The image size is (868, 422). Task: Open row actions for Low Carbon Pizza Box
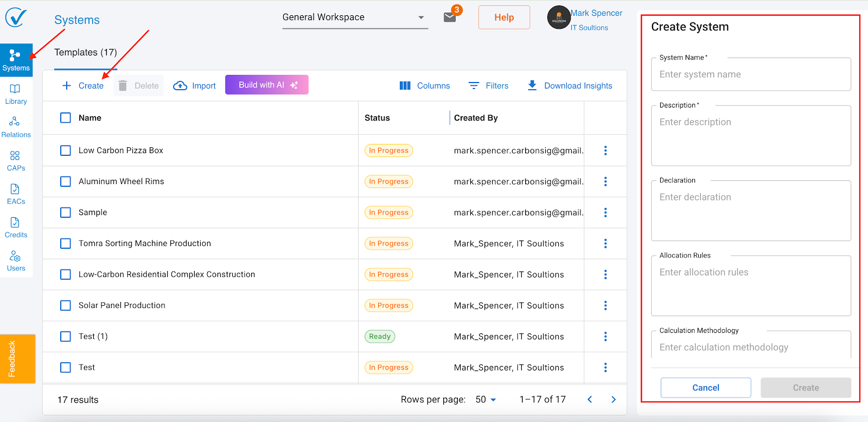click(x=605, y=150)
